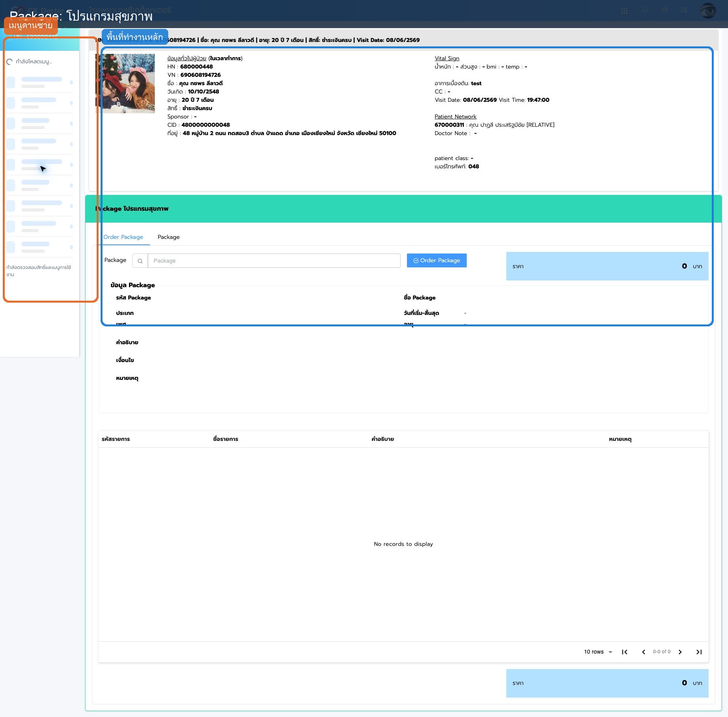Click the คำอธิบาย column header in table
The image size is (728, 717).
(x=383, y=439)
